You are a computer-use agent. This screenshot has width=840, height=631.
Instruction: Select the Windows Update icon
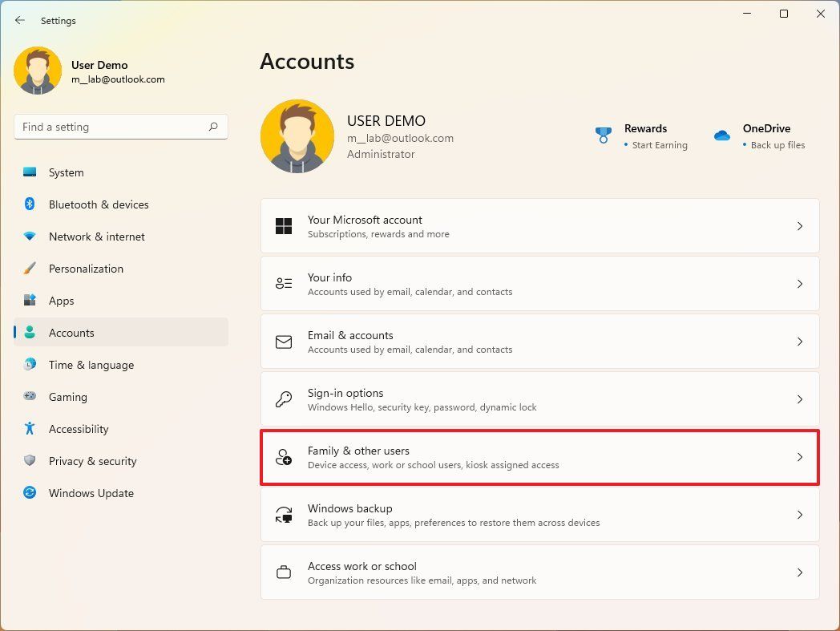pyautogui.click(x=30, y=493)
